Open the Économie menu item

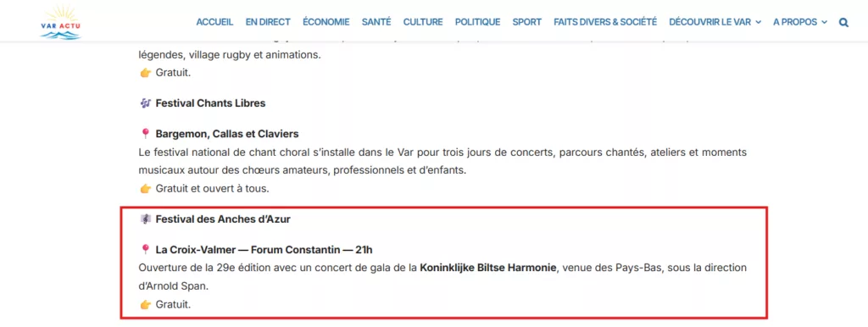pos(326,22)
